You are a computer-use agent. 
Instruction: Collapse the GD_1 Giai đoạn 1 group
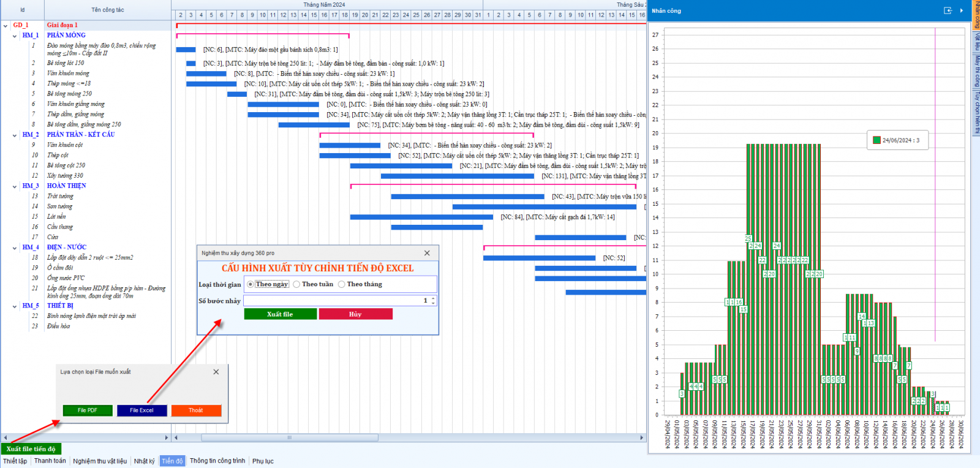[6, 26]
